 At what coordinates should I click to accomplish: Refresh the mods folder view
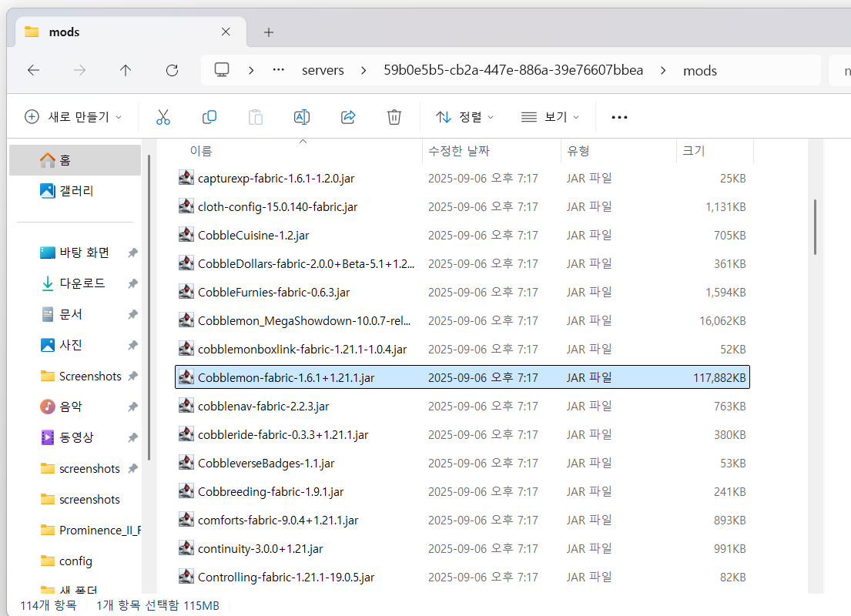(172, 70)
